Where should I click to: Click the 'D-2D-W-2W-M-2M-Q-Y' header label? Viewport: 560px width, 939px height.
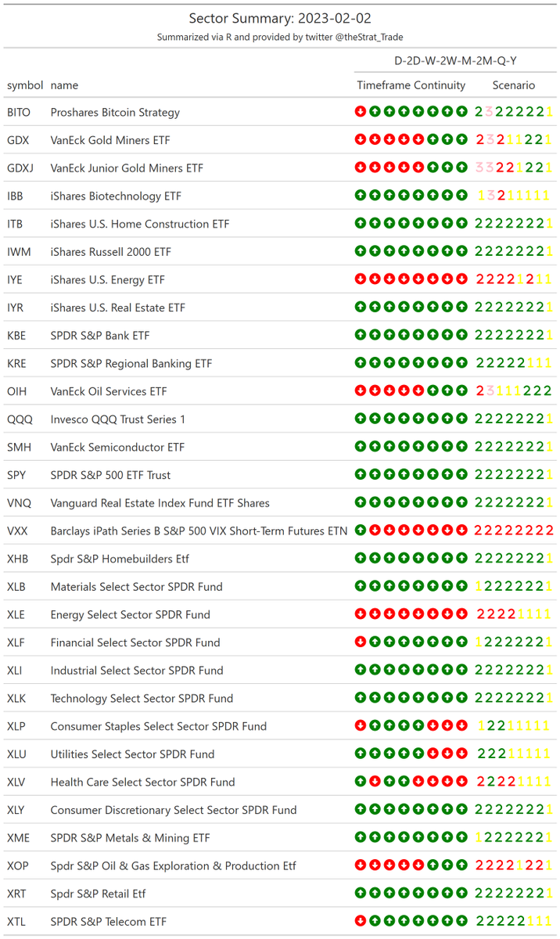[x=454, y=60]
